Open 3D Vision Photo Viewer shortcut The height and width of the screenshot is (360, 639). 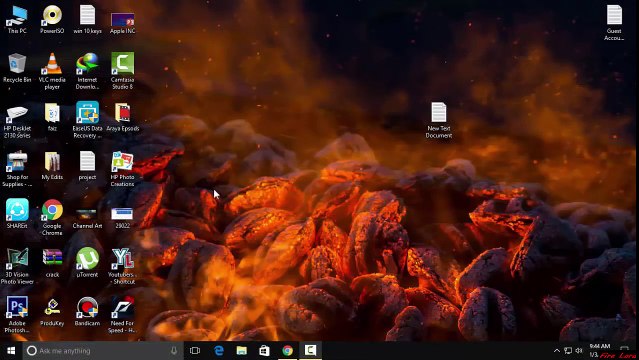17,266
